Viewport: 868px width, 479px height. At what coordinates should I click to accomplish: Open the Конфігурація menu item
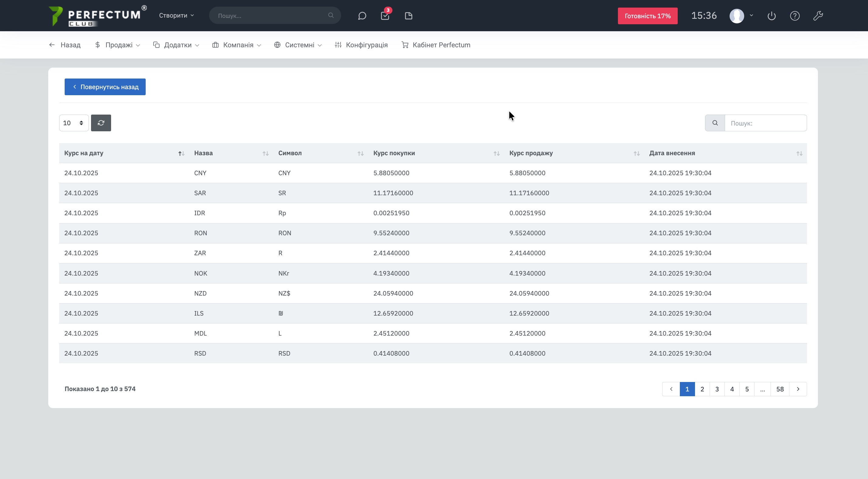click(361, 45)
